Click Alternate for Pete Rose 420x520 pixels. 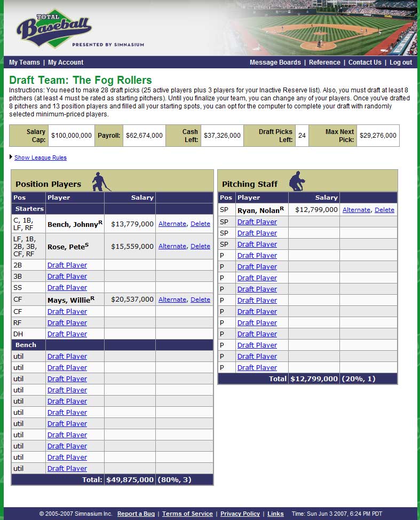(172, 247)
